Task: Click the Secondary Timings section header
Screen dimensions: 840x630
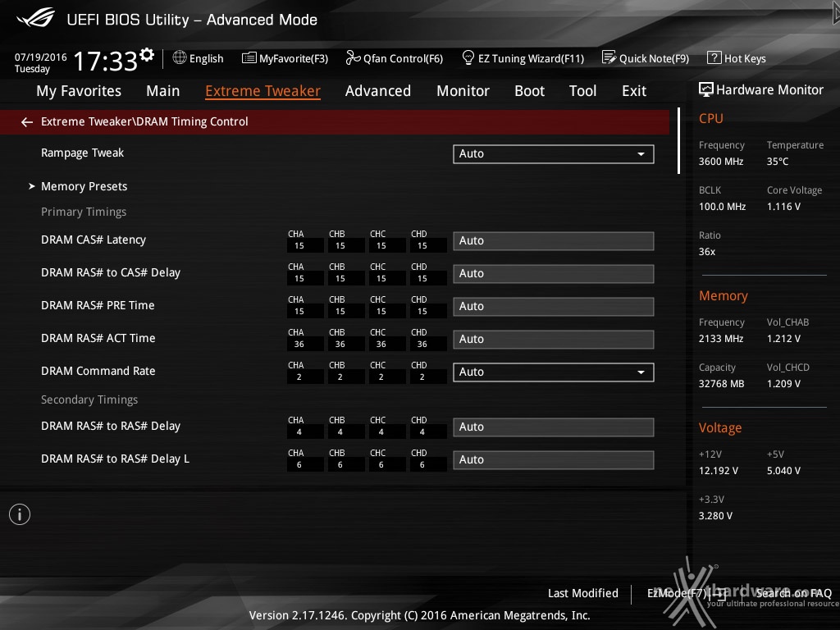Action: coord(89,399)
